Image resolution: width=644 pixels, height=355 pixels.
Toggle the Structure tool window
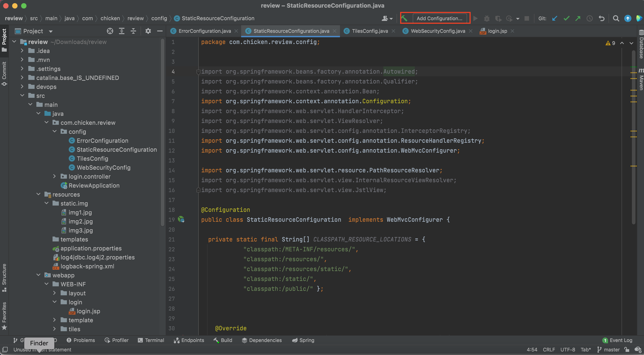tap(4, 277)
